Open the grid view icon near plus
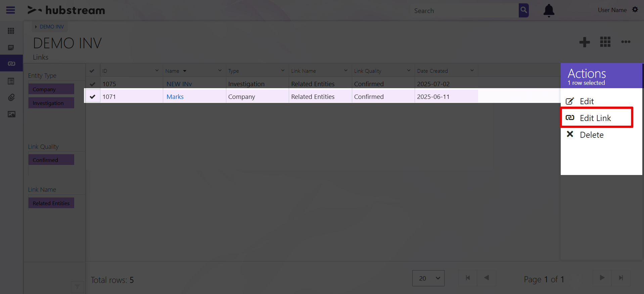Image resolution: width=644 pixels, height=294 pixels. [605, 42]
